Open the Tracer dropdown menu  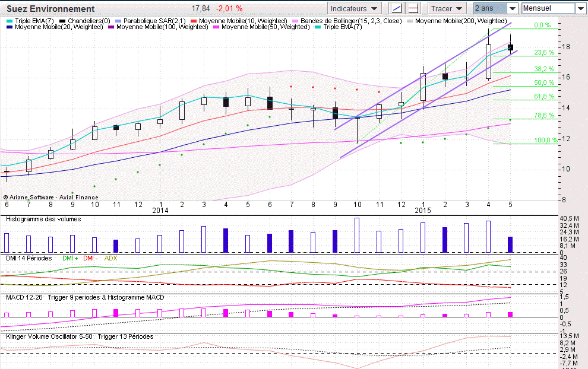click(447, 8)
